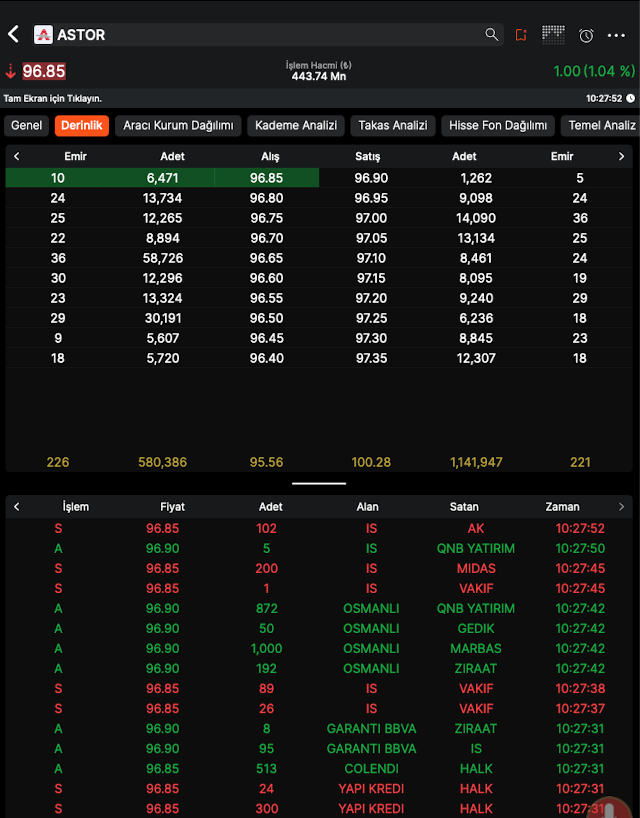Screen dimensions: 640x818
Task: Click total ask quantity 1,141,947
Action: click(476, 462)
